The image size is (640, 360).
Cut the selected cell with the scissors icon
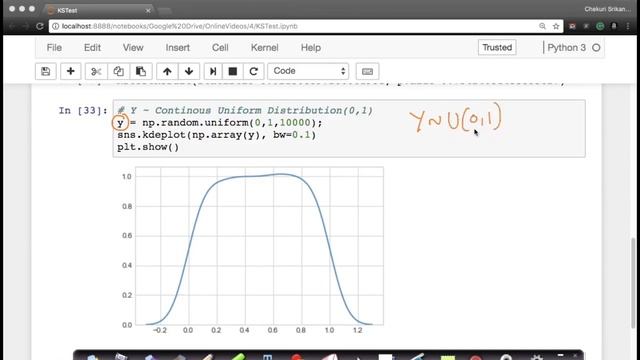pos(96,71)
